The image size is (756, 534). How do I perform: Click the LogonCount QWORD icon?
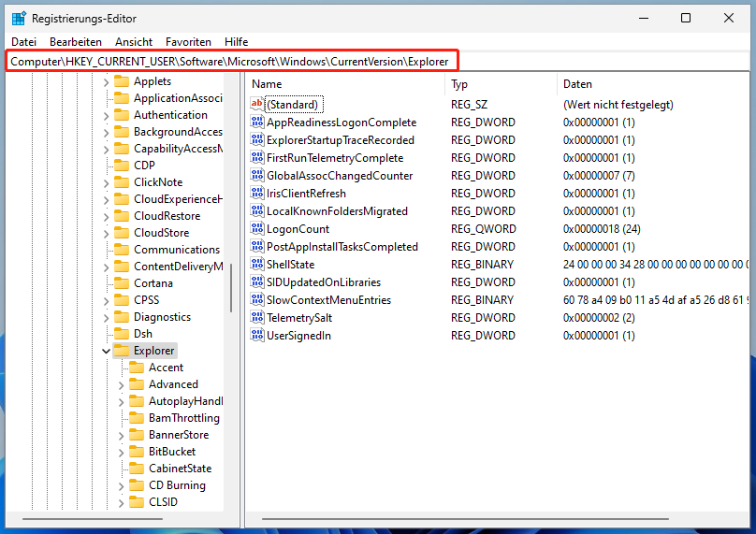257,229
